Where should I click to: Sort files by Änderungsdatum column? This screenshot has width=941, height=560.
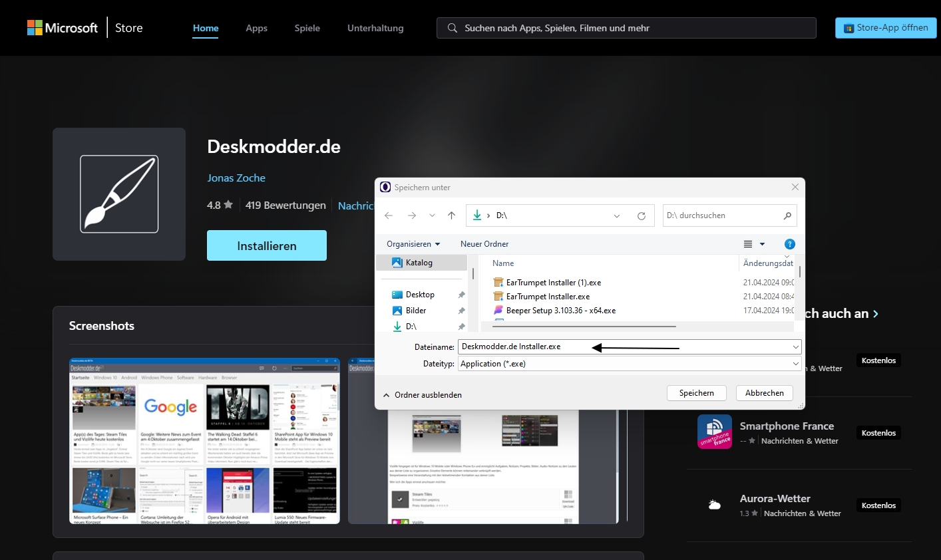coord(768,263)
